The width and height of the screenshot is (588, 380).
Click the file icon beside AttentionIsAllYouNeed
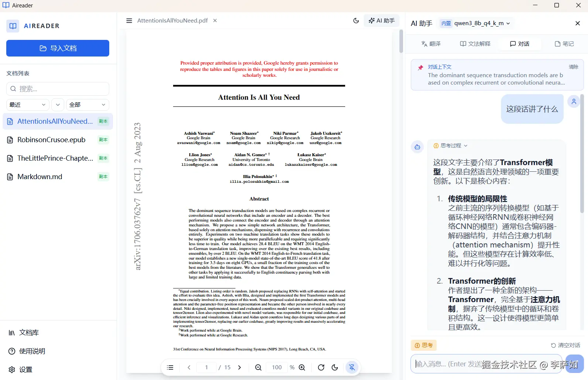click(x=10, y=121)
